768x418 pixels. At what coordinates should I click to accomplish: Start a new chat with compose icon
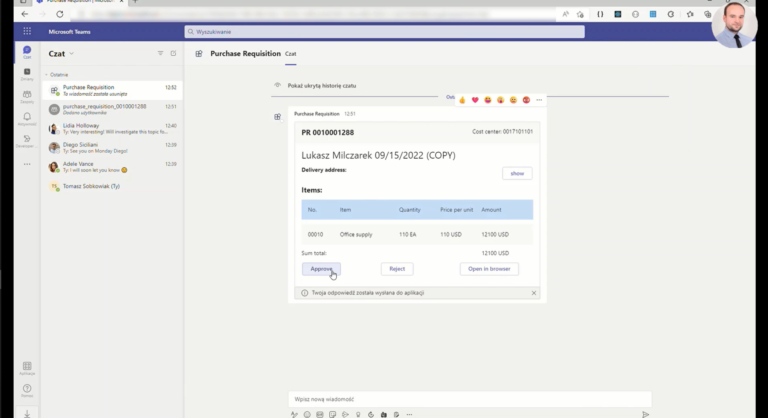pyautogui.click(x=173, y=53)
